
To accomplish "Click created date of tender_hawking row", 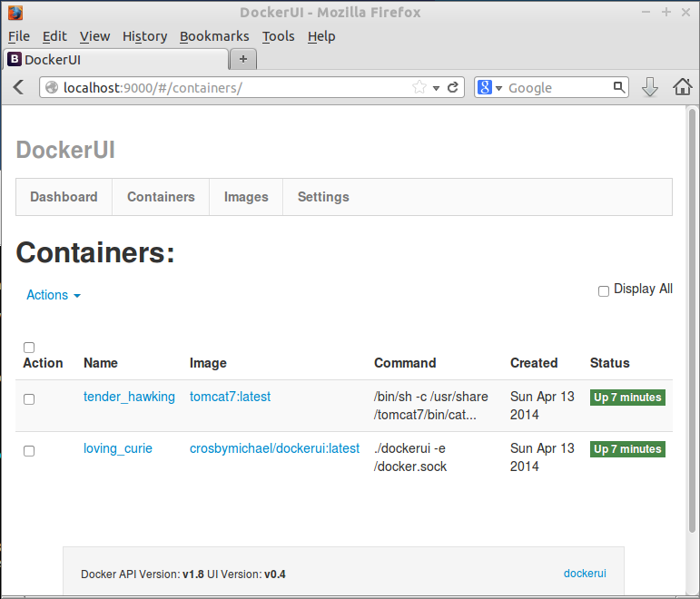I will tap(542, 406).
